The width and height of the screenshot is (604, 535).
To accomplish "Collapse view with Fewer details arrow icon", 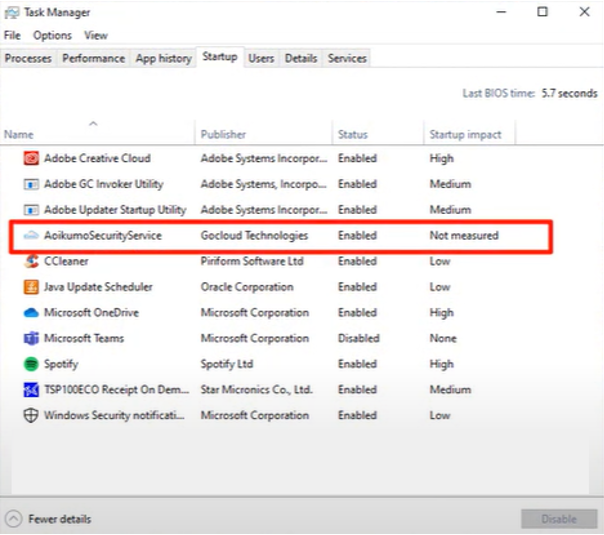I will [x=13, y=519].
